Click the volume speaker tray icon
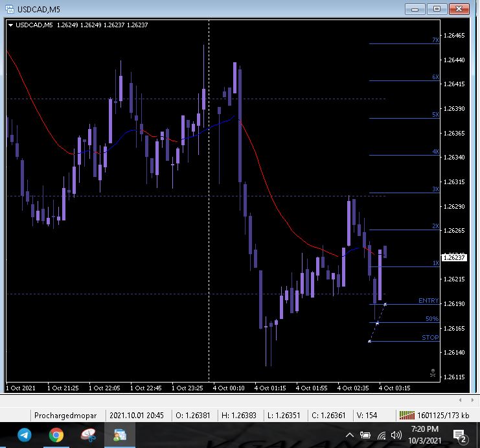 (x=396, y=435)
